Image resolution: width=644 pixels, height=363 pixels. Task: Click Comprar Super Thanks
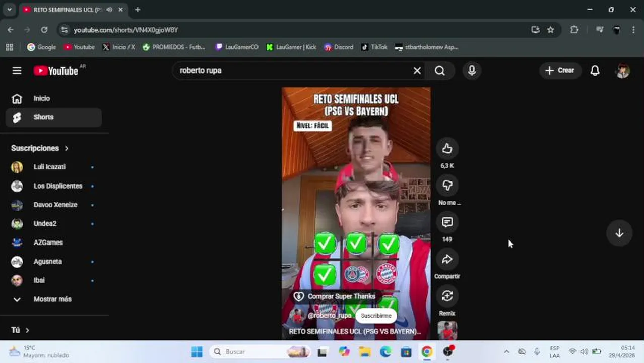pyautogui.click(x=335, y=296)
